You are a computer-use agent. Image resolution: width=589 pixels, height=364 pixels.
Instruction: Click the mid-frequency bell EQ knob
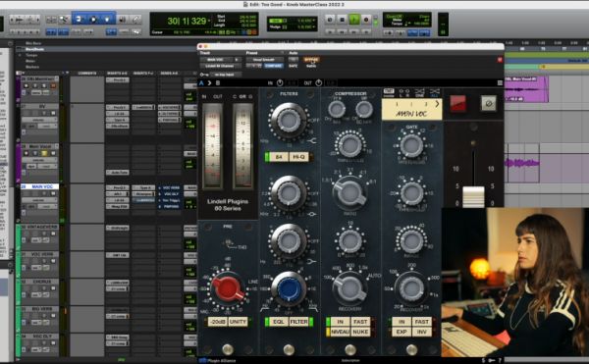(x=289, y=193)
